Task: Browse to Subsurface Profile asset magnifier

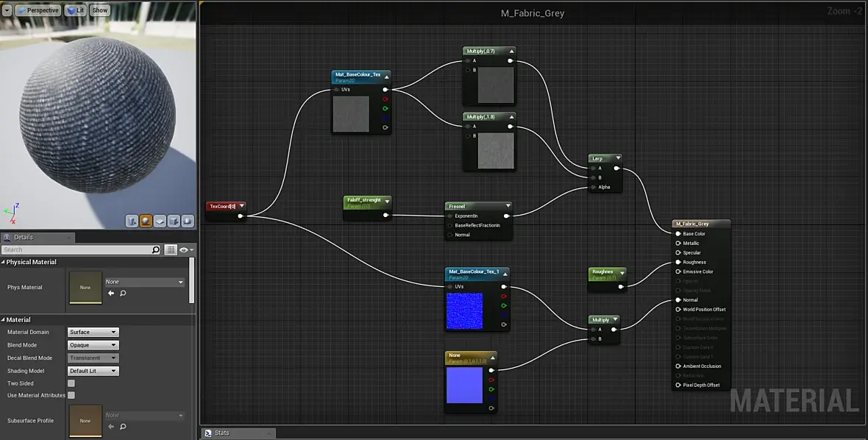Action: 123,427
